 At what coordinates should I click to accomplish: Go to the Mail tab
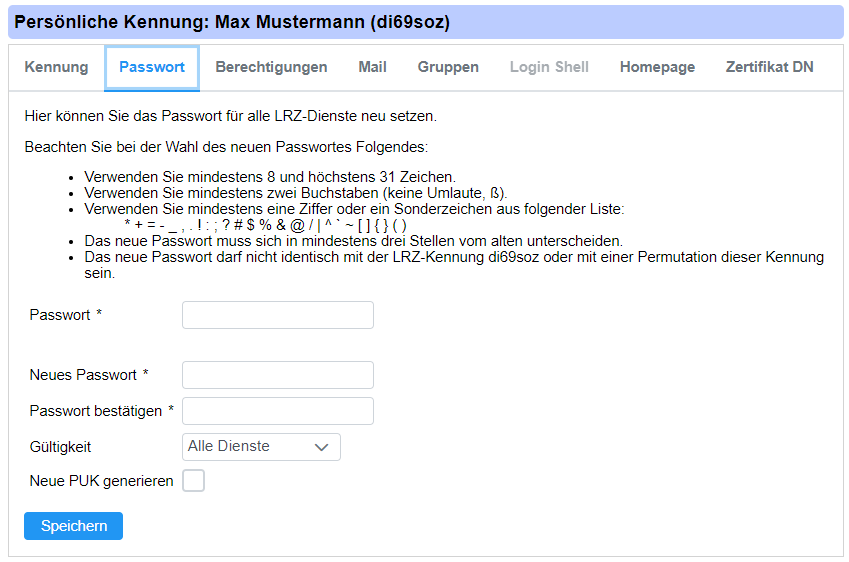[372, 67]
